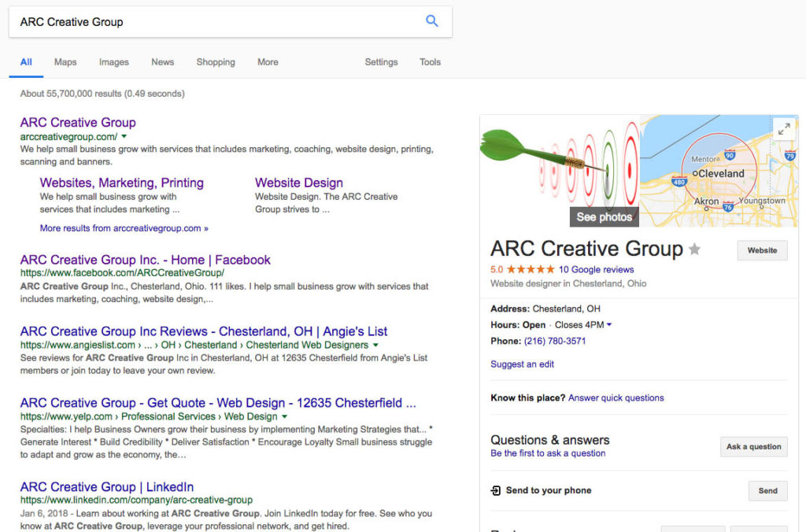Switch to the Shopping tab

(x=216, y=62)
